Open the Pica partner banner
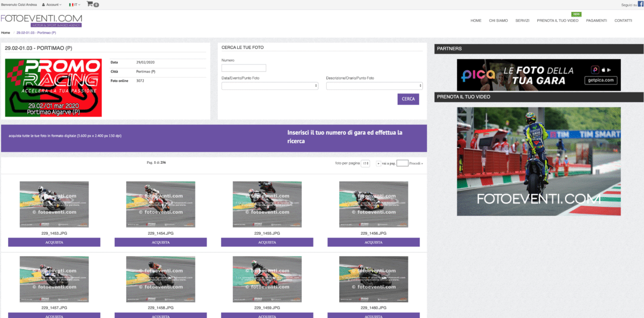Viewport: 644px width, 318px height. pos(538,75)
